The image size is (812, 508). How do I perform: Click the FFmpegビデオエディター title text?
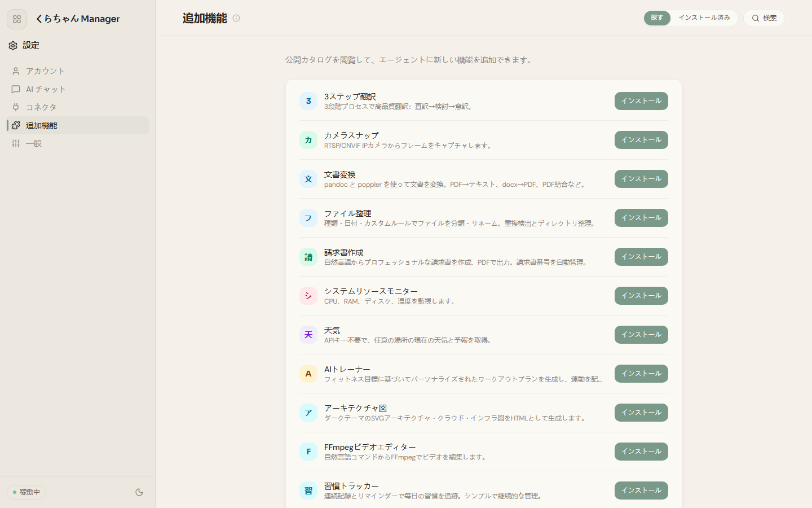pyautogui.click(x=370, y=447)
